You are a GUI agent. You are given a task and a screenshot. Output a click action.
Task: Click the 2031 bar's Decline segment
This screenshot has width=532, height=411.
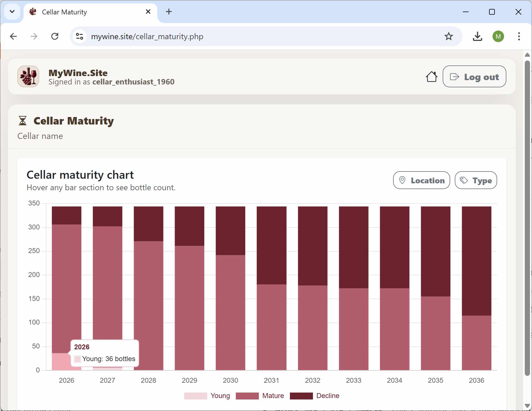(271, 245)
